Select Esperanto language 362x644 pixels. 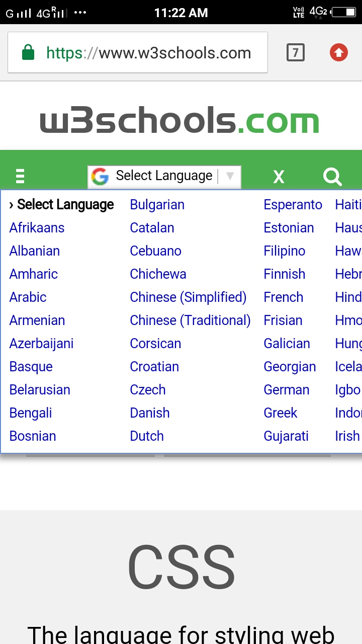coord(293,205)
